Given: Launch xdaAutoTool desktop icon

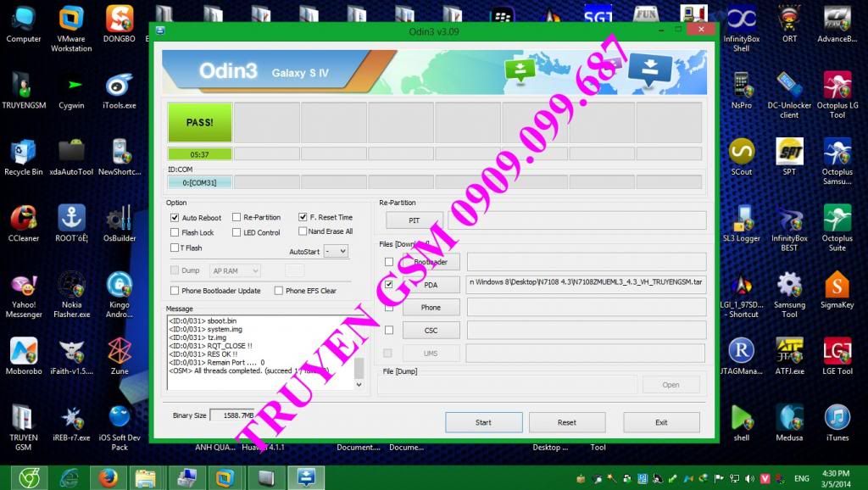Looking at the screenshot, I should click(x=71, y=157).
